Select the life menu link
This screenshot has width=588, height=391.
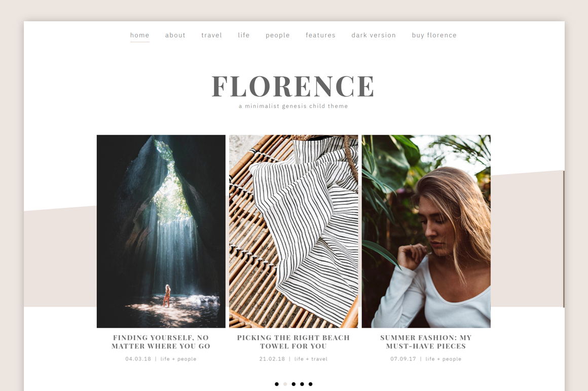(244, 35)
